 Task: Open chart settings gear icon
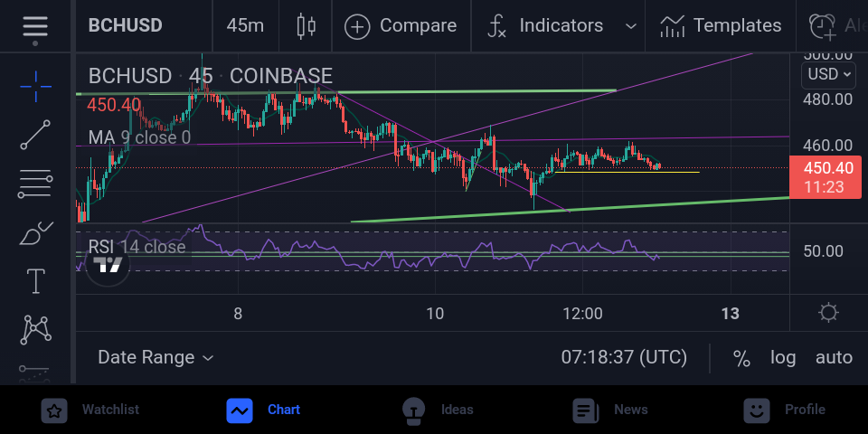(828, 313)
